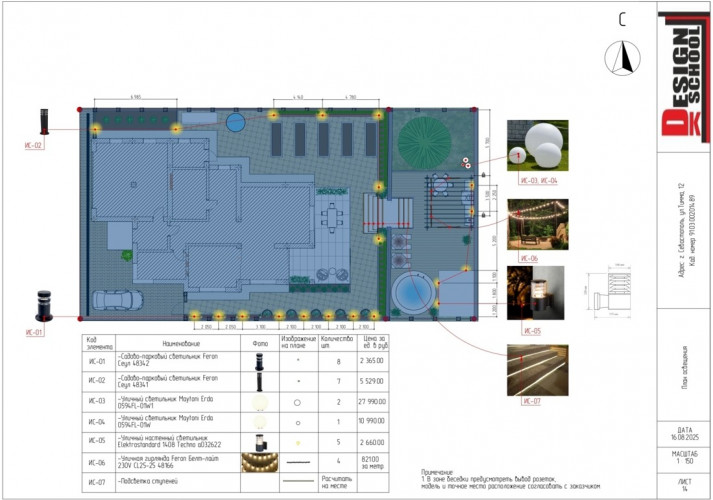Image resolution: width=713 pixels, height=500 pixels.
Task: Click the ИС-02 tall bollard lamp icon
Action: [x=43, y=121]
